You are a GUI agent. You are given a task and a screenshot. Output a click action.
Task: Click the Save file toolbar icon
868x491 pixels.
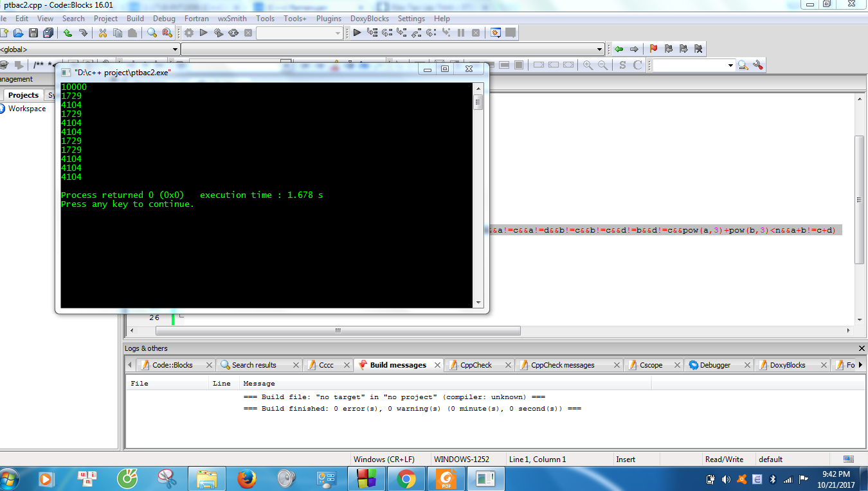pos(33,33)
